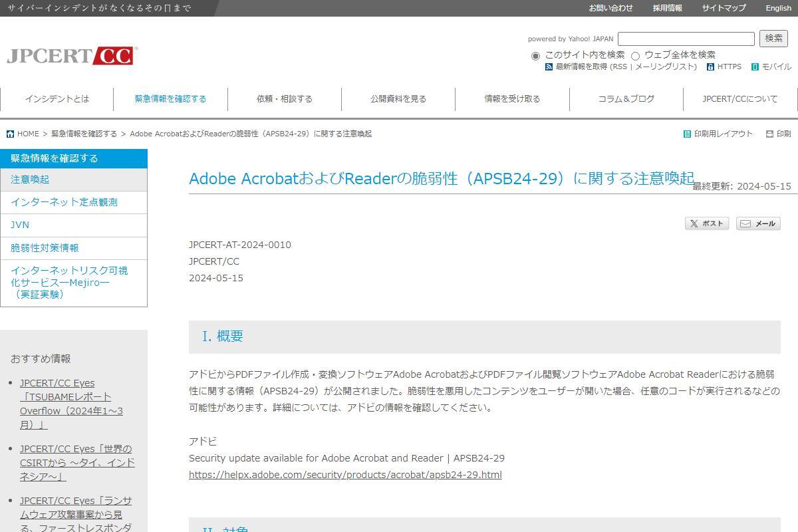Open the Adobe APSB24-29 helpx URL
The width and height of the screenshot is (798, 532).
(x=345, y=475)
